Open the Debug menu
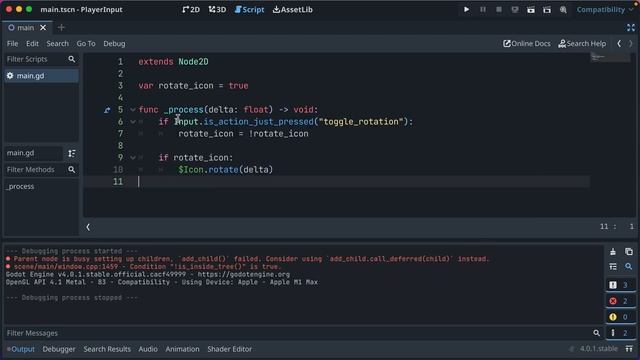This screenshot has height=360, width=640. (114, 43)
